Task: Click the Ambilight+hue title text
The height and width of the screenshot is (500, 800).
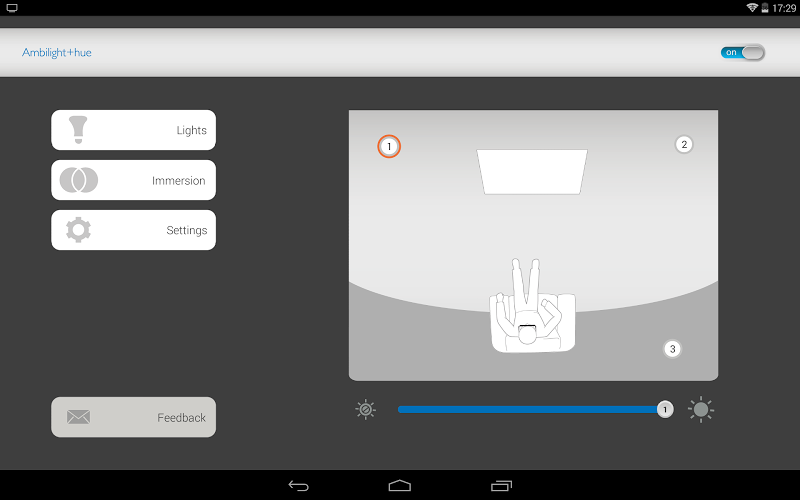Action: 57,53
